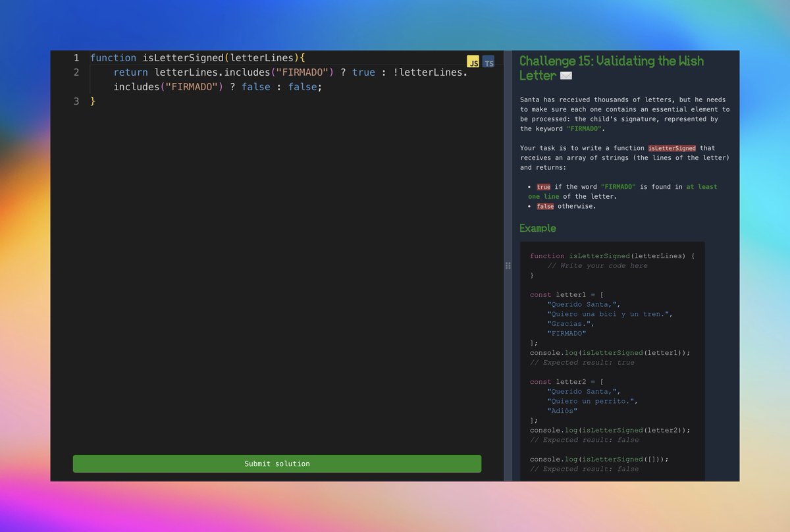This screenshot has width=790, height=532.
Task: Click the panel splitter grip handle
Action: point(508,265)
